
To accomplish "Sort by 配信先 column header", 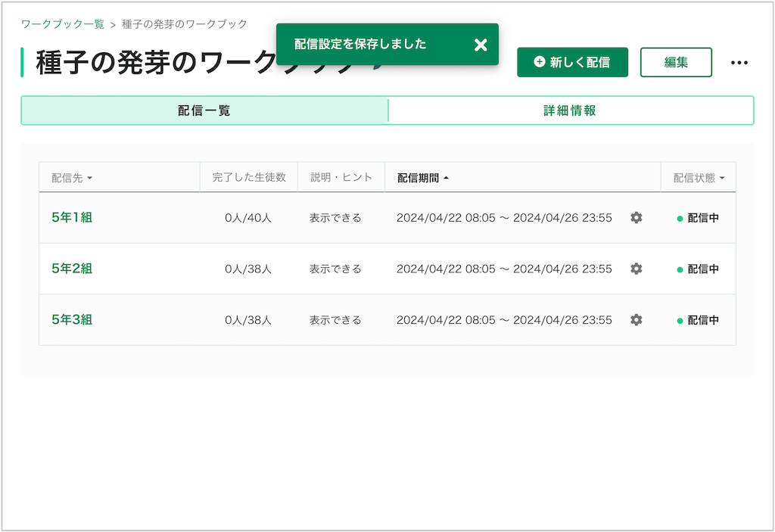I will [x=72, y=178].
